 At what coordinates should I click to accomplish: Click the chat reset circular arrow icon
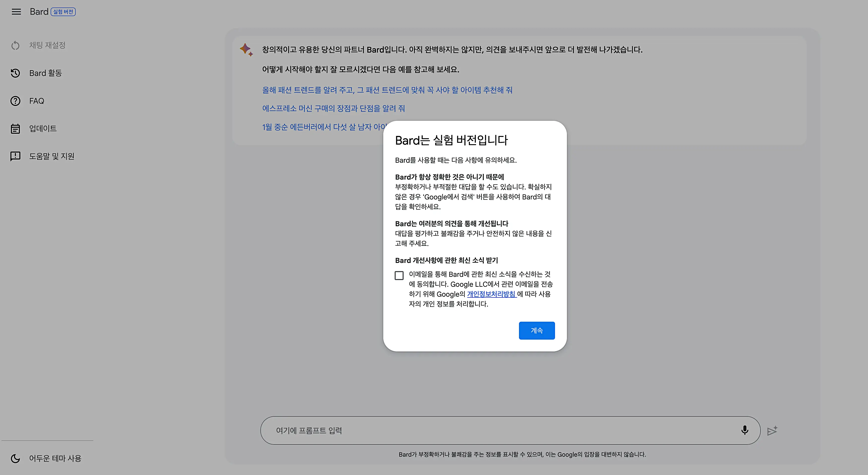(x=15, y=45)
